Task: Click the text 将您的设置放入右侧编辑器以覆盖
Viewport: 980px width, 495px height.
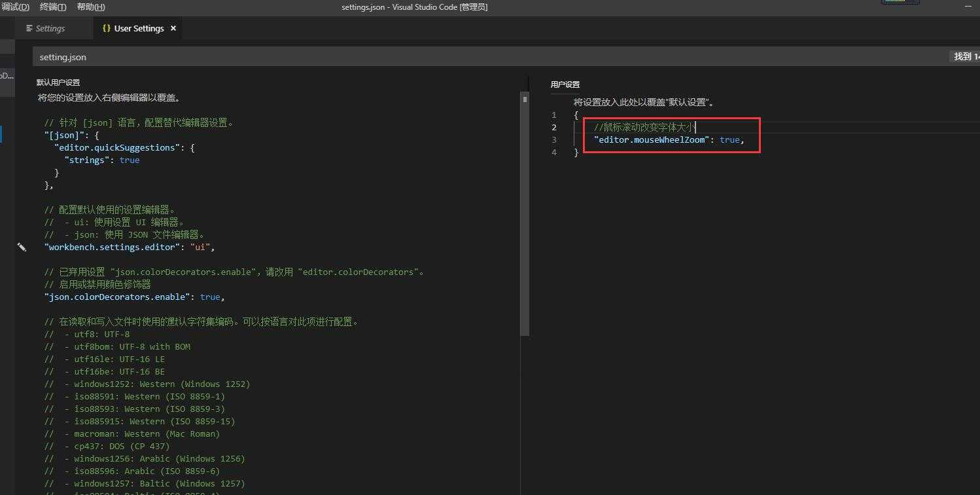Action: (109, 98)
